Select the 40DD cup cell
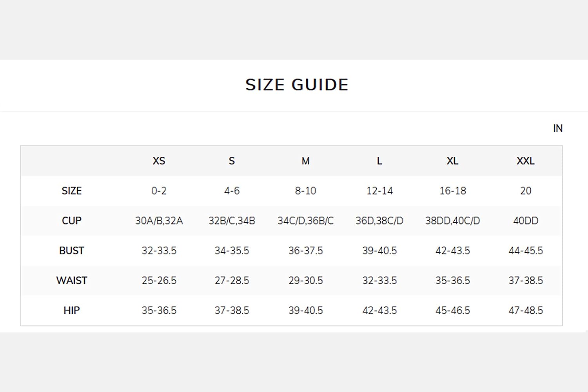588x392 pixels. 525,221
